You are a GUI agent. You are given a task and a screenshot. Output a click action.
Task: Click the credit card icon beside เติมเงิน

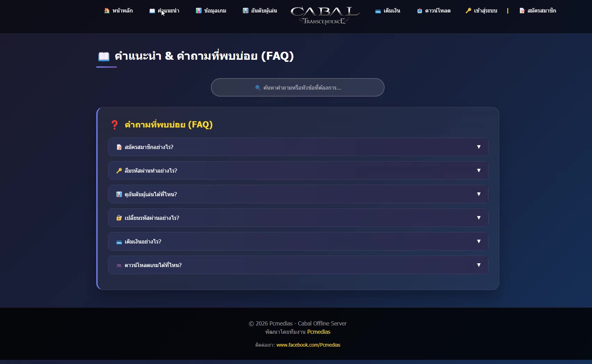378,11
